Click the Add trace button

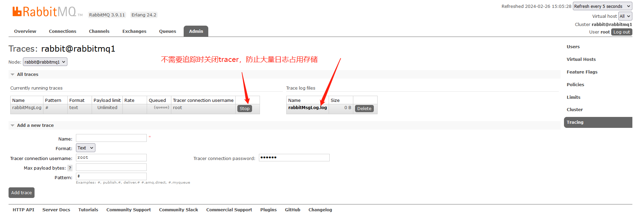[22, 192]
